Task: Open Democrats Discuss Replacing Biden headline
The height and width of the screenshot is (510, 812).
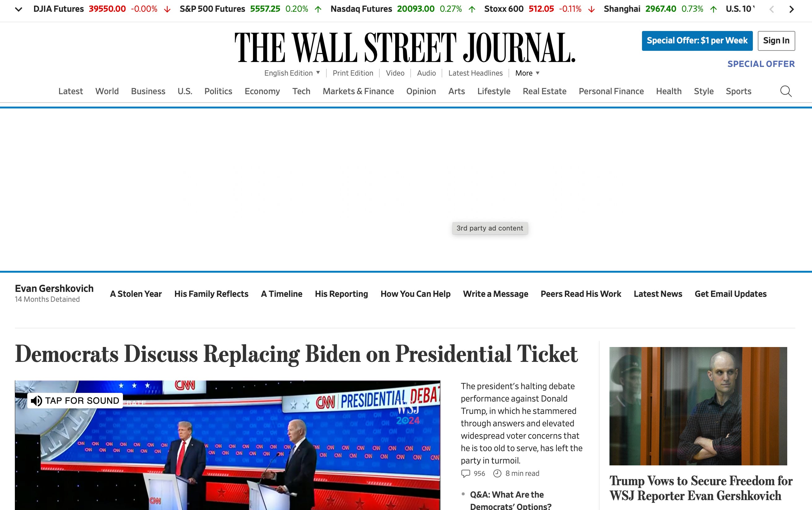Action: [x=296, y=354]
